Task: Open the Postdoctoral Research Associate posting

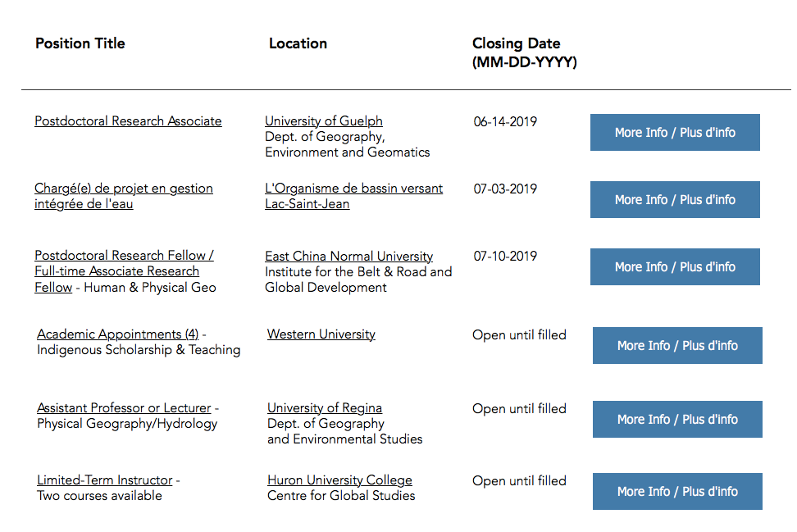Action: tap(128, 121)
